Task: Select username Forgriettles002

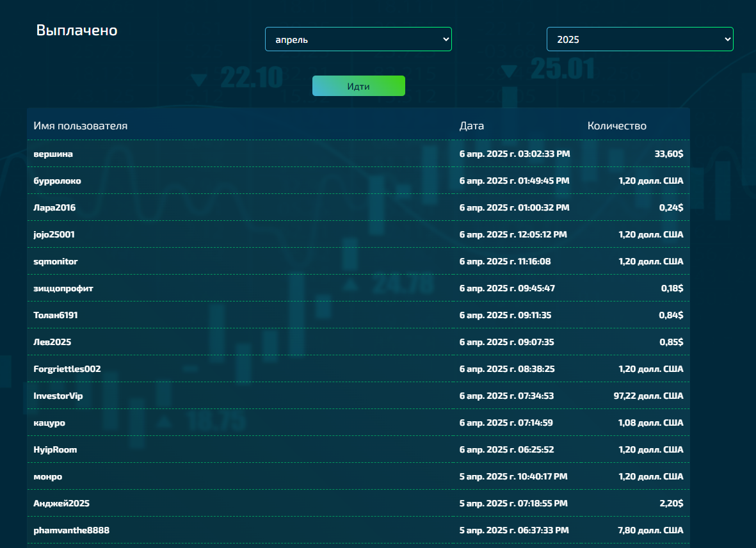Action: pyautogui.click(x=67, y=369)
